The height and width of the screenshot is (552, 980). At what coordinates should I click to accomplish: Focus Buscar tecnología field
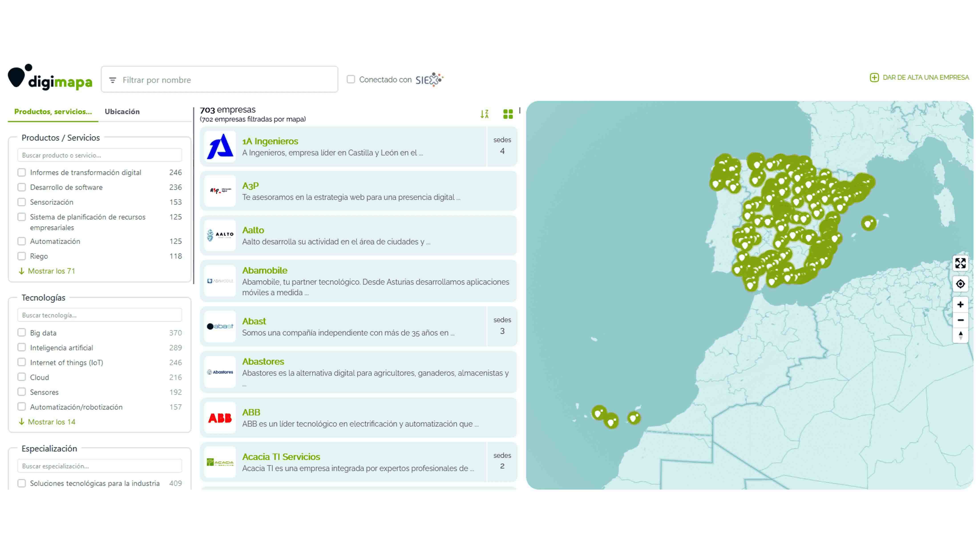pos(100,315)
